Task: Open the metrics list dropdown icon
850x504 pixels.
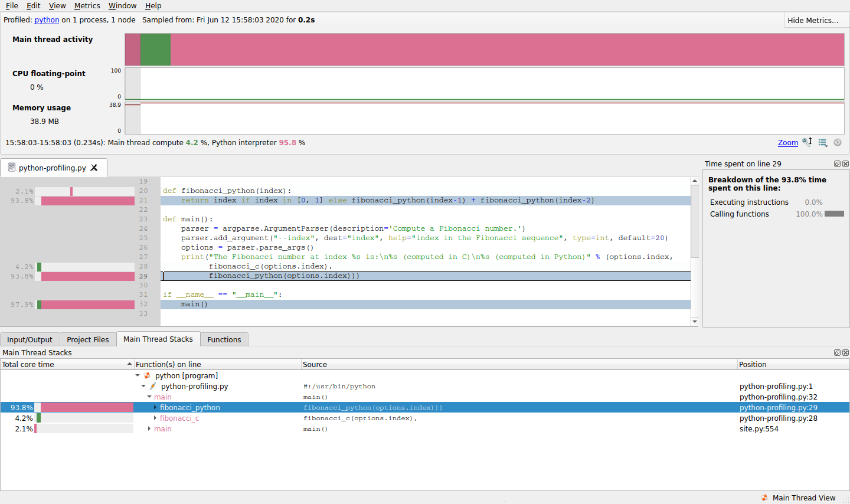Action: 823,143
